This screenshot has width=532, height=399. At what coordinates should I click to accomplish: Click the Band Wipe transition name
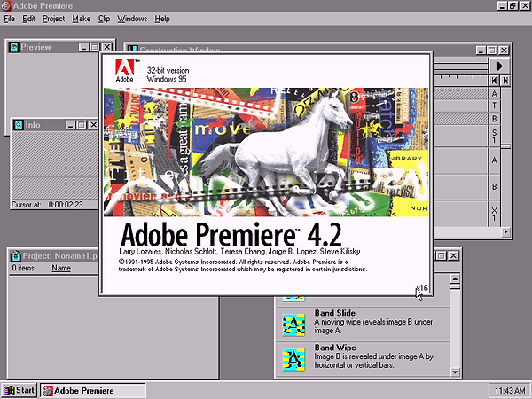click(x=335, y=348)
